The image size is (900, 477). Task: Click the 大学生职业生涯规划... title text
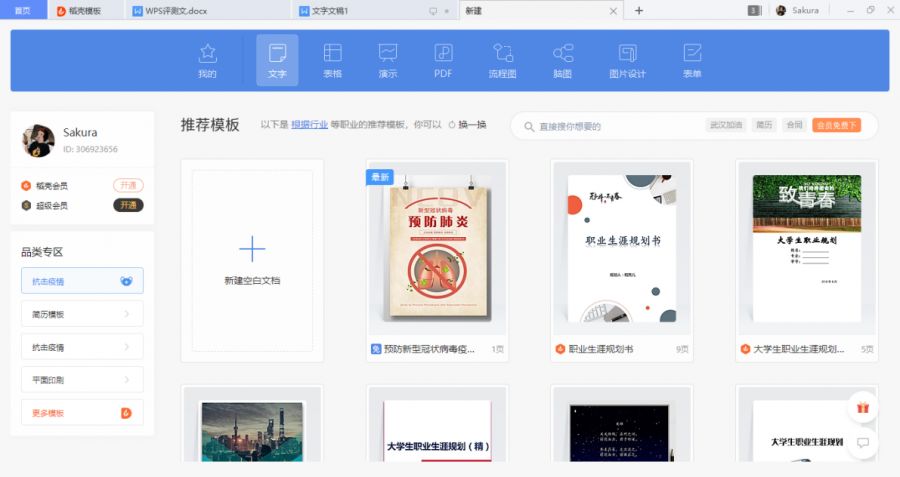798,349
